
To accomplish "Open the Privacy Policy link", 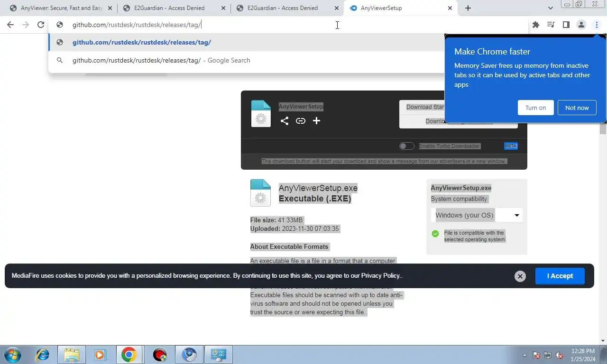I will 381,276.
